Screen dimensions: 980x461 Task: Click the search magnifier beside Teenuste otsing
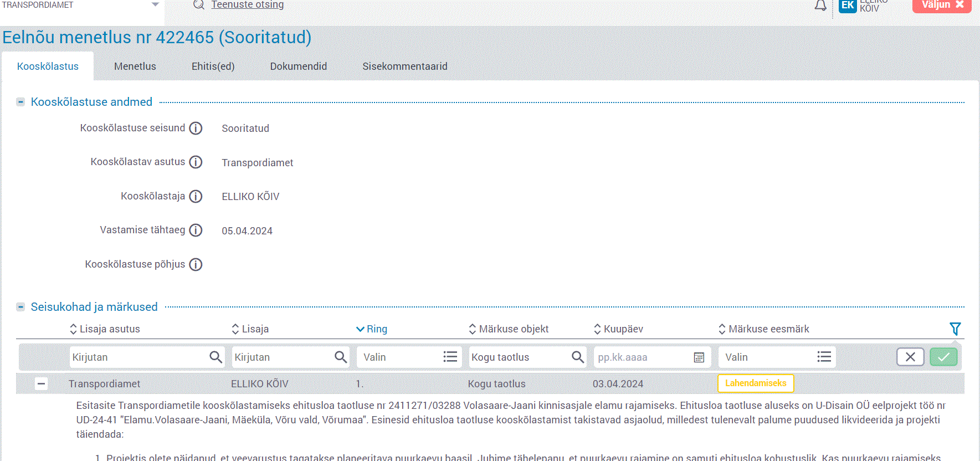[199, 5]
